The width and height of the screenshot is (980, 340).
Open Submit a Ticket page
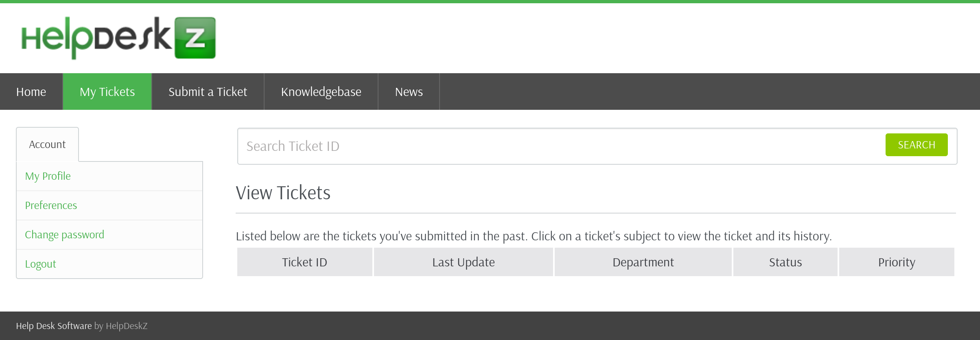(x=208, y=92)
